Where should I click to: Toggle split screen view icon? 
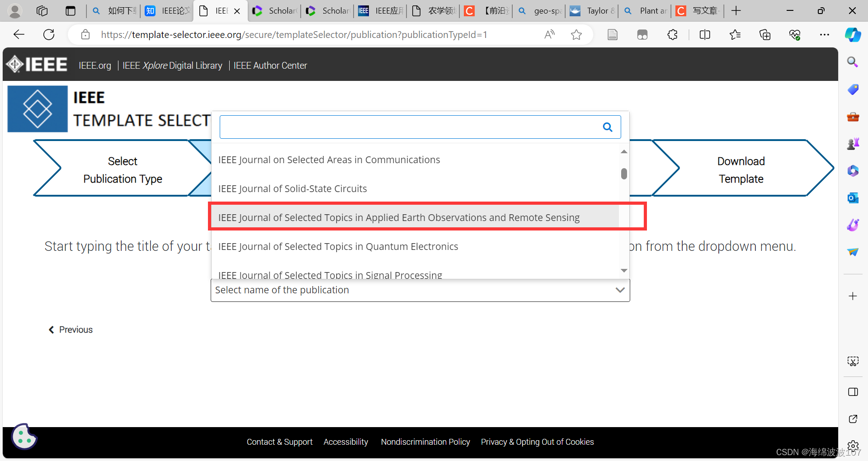(x=705, y=34)
